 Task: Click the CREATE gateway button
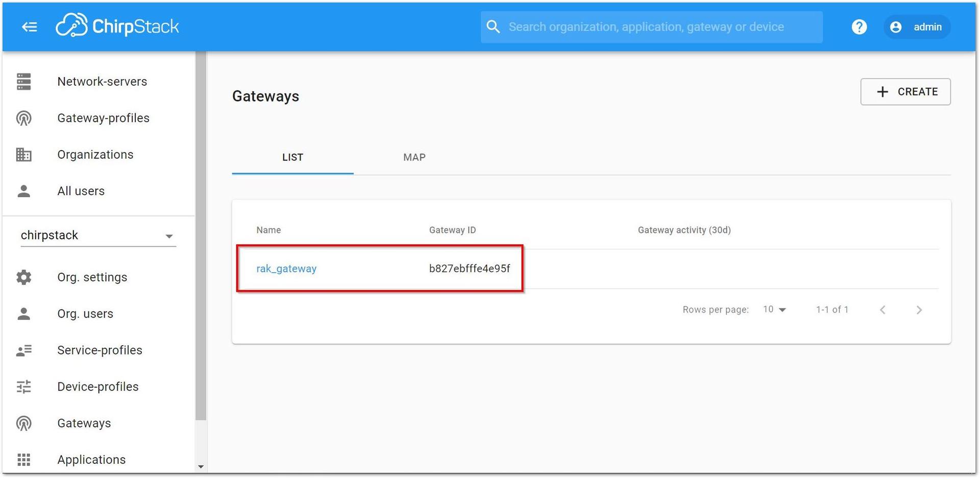[x=905, y=92]
